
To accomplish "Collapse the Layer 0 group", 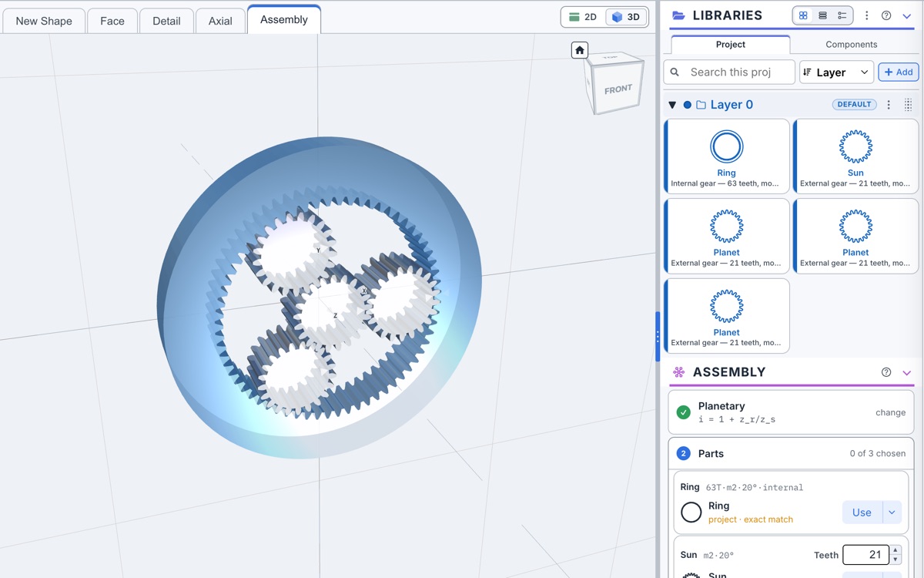I will tap(672, 105).
